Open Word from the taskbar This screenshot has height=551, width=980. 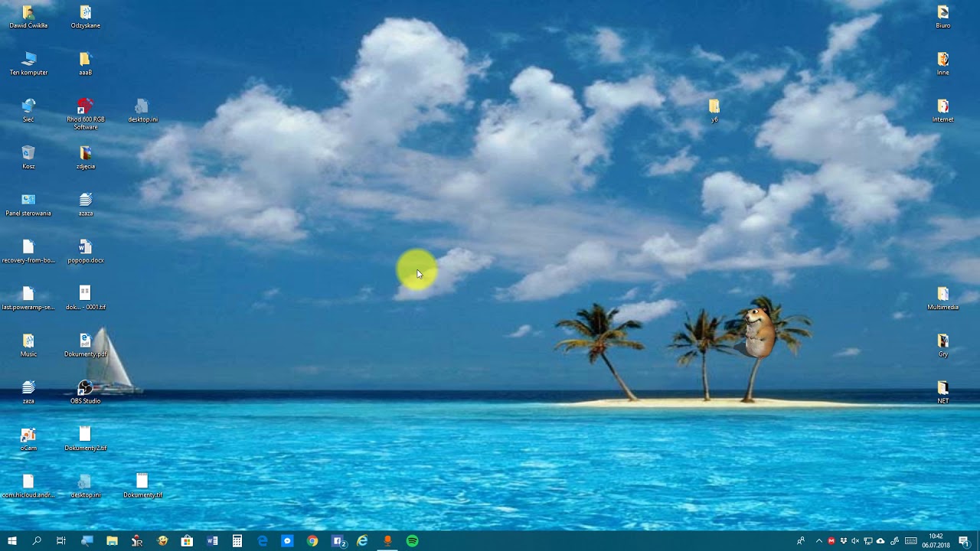[212, 541]
